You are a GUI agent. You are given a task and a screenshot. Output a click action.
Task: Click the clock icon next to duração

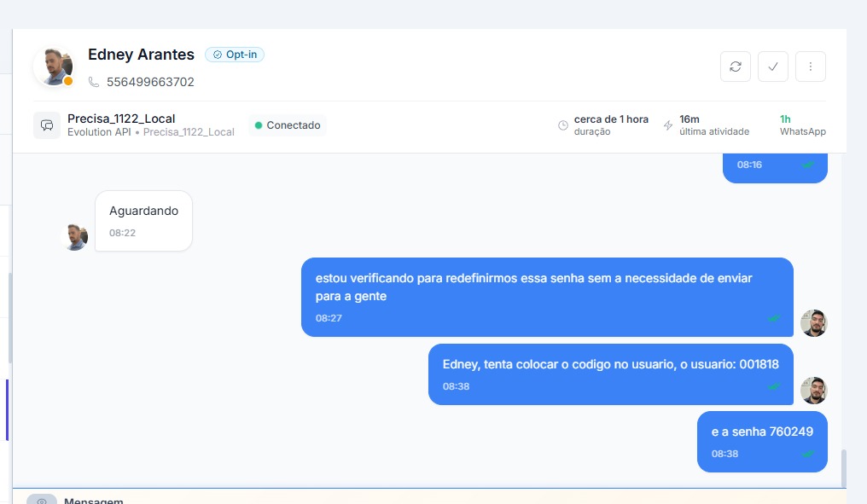(x=563, y=125)
